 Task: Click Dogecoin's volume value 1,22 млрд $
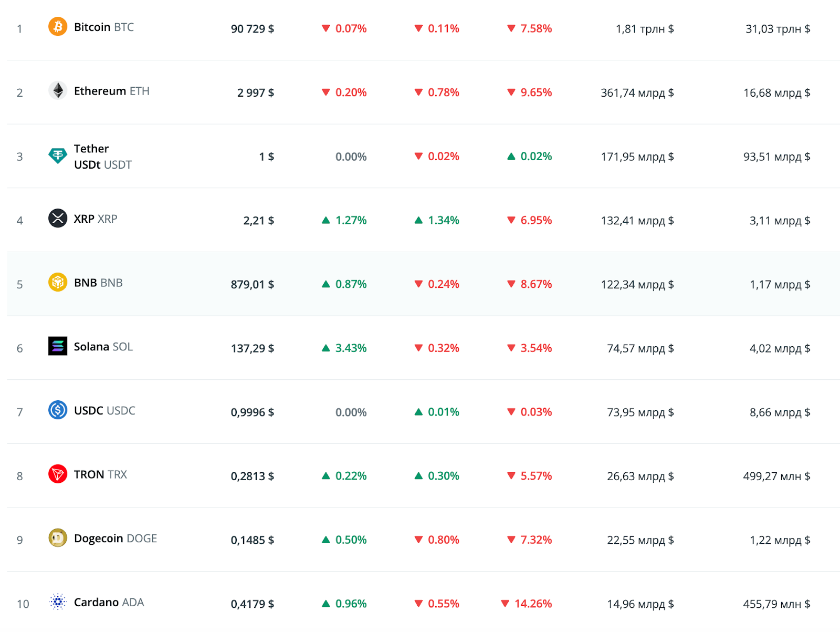[x=780, y=539]
